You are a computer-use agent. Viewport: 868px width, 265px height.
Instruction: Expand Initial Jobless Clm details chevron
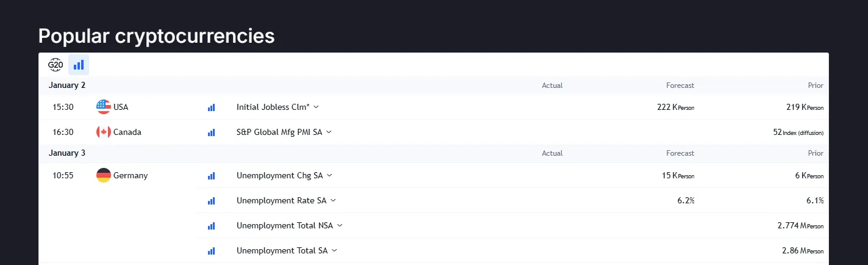(x=316, y=107)
